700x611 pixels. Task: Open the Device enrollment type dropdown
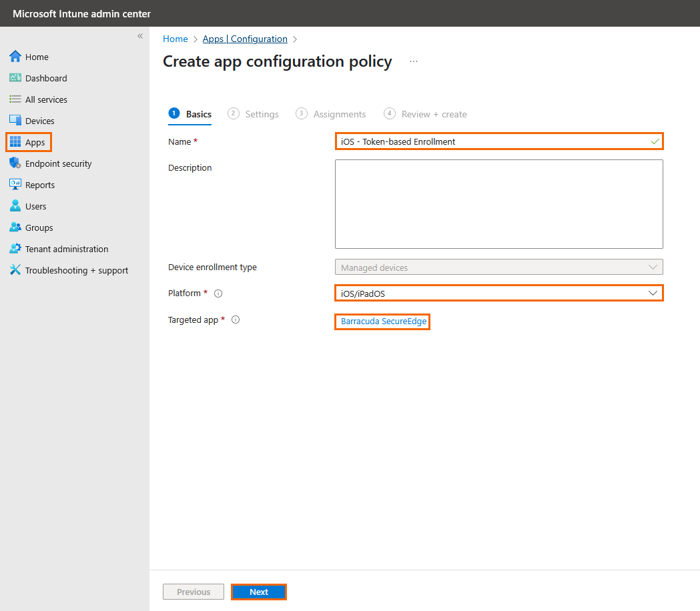pyautogui.click(x=499, y=267)
